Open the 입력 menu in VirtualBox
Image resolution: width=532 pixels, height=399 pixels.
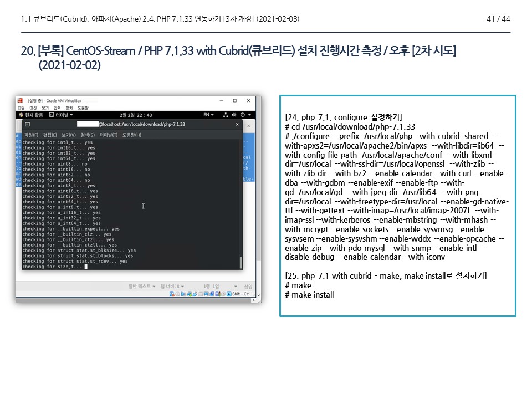point(57,108)
